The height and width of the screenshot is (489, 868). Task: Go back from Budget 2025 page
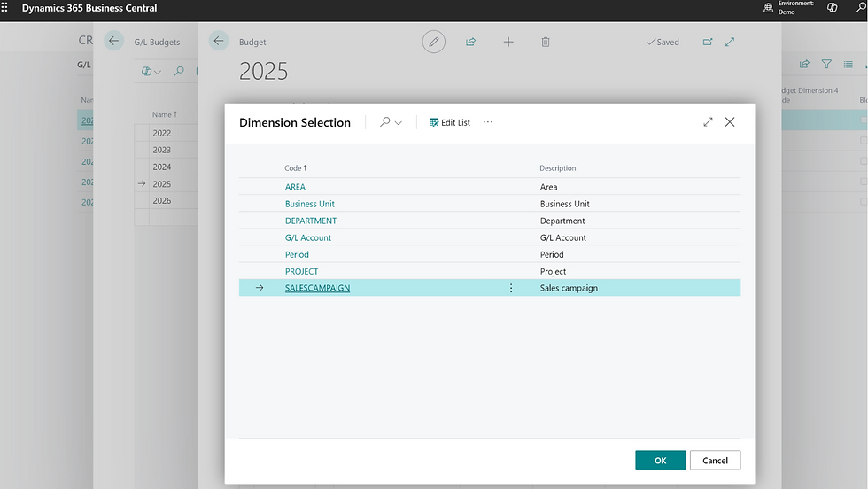[219, 41]
